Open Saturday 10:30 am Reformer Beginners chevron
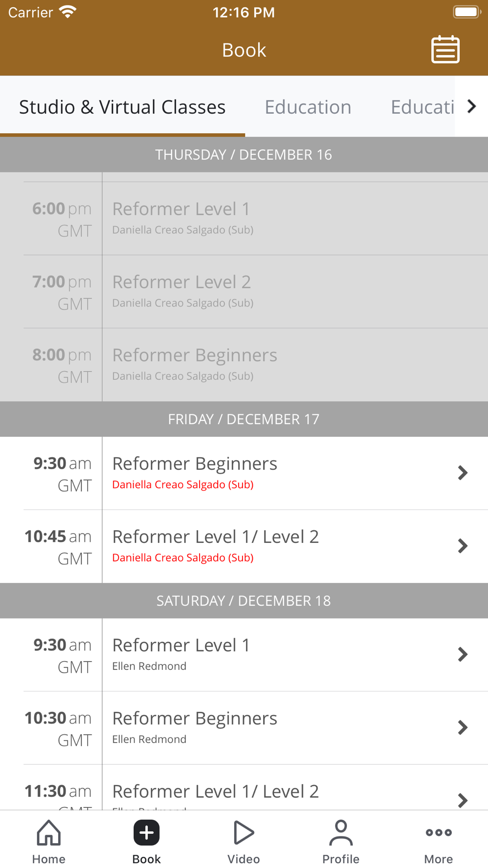This screenshot has width=488, height=868. coord(463,727)
